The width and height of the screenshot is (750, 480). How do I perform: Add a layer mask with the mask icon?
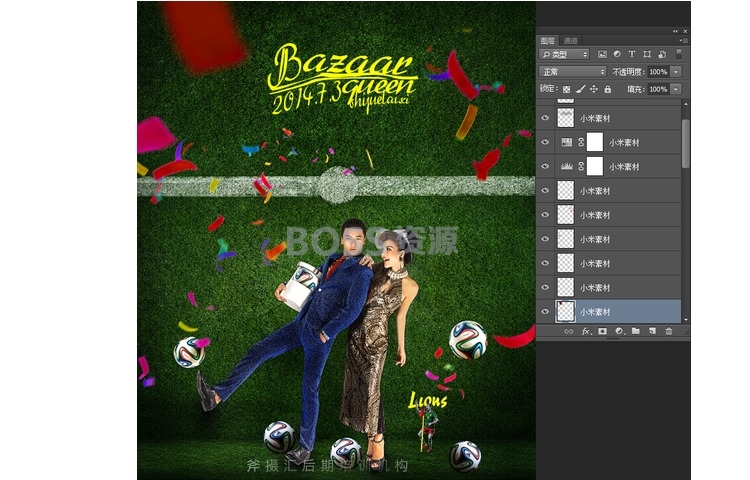coord(602,331)
